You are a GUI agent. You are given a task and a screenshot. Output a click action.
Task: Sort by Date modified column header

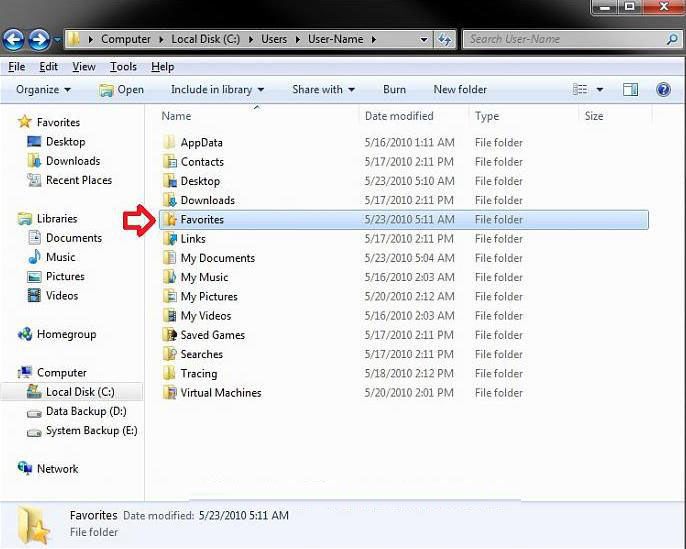tap(399, 116)
